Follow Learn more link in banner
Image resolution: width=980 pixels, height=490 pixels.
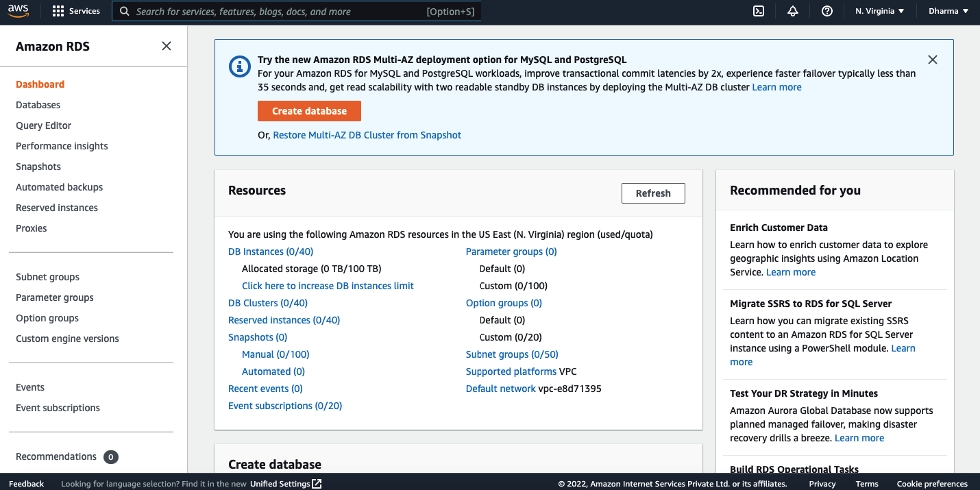[x=776, y=87]
